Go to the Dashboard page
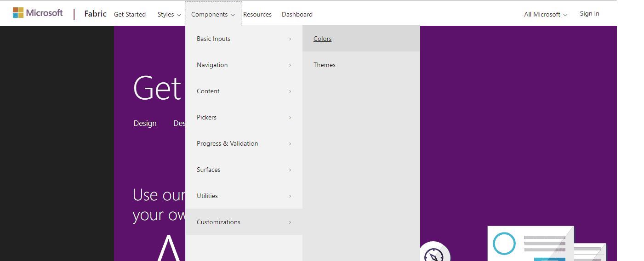Viewport: 644px width, 261px height. coord(297,14)
